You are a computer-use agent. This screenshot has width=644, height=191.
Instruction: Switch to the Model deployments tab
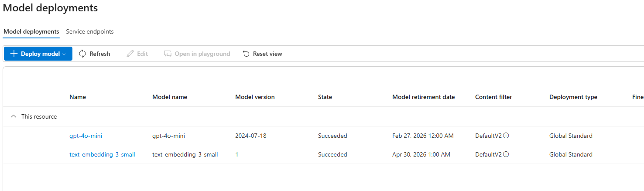coord(31,31)
